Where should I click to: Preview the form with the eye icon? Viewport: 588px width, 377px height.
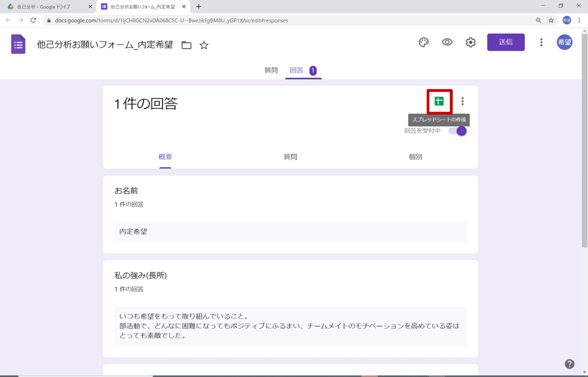[447, 42]
